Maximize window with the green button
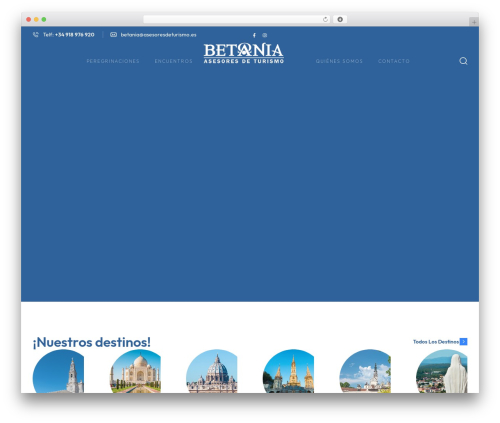Screen dimensions: 500x423 coord(44,19)
